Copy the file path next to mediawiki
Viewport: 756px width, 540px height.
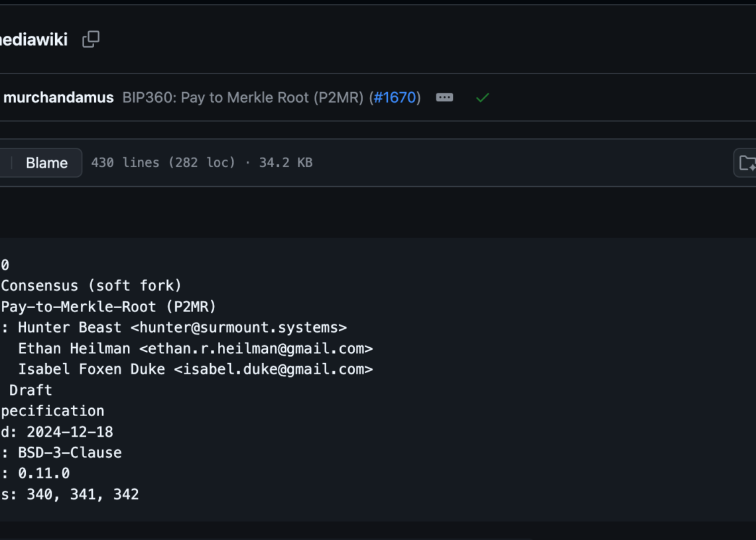point(91,39)
